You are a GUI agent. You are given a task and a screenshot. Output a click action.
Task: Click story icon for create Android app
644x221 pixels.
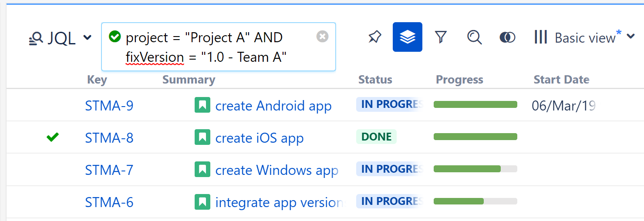[x=202, y=105]
